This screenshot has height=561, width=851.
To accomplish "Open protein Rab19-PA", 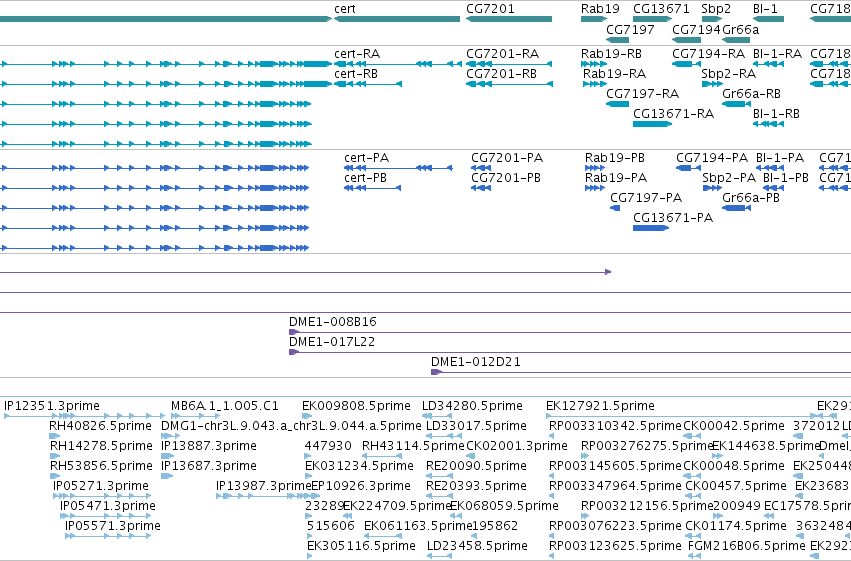I will coord(595,188).
